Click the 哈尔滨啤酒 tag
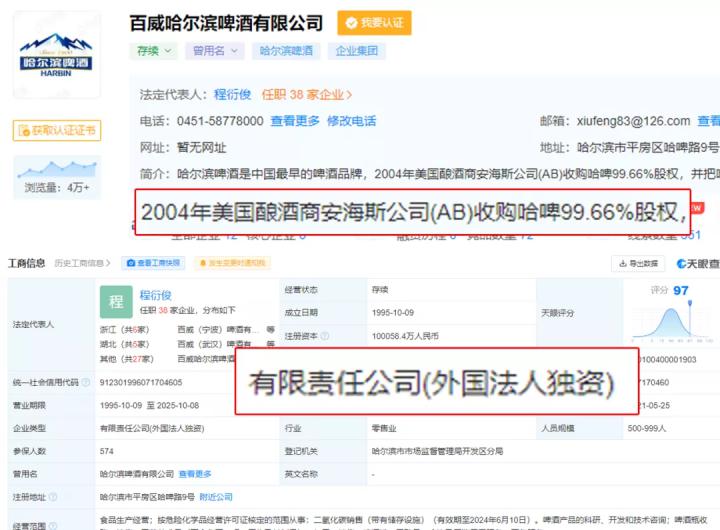This screenshot has width=720, height=530. click(x=286, y=51)
